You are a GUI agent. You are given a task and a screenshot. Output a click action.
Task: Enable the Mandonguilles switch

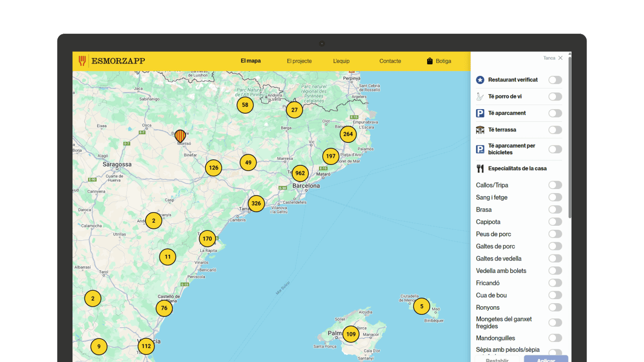[555, 338]
